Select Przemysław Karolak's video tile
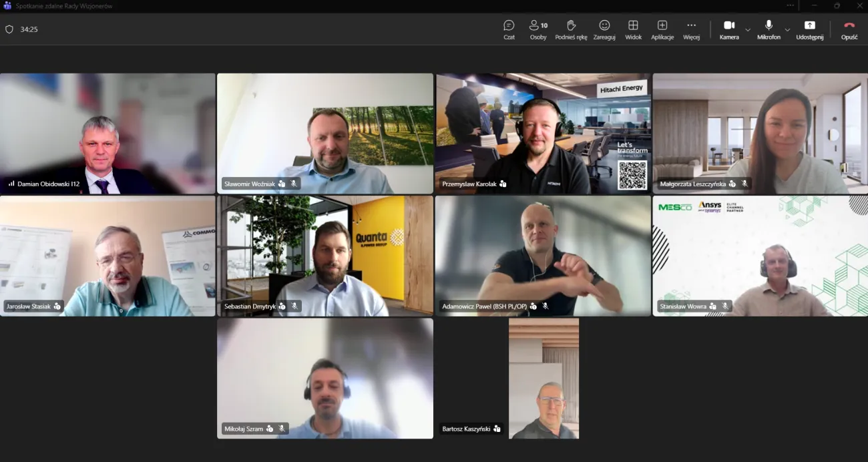 [543, 134]
